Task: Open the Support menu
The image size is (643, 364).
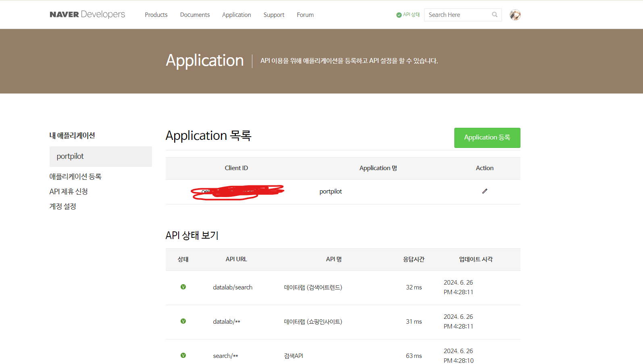Action: [274, 15]
